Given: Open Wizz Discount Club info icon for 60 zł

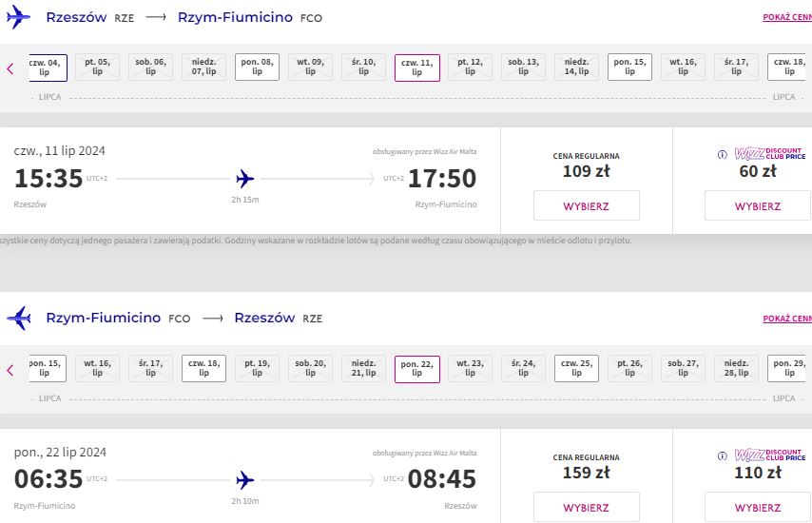Looking at the screenshot, I should click(x=722, y=154).
